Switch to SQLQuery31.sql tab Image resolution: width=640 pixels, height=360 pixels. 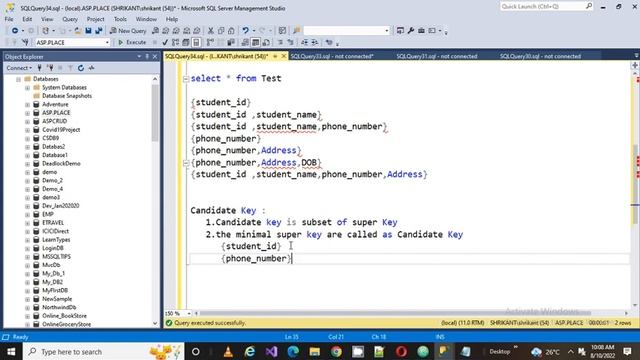(437, 56)
